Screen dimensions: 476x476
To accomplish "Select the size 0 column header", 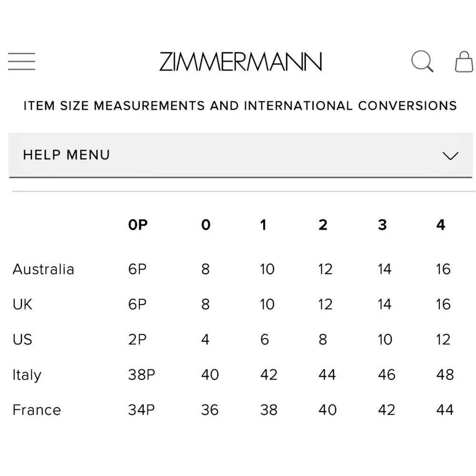I will point(206,225).
